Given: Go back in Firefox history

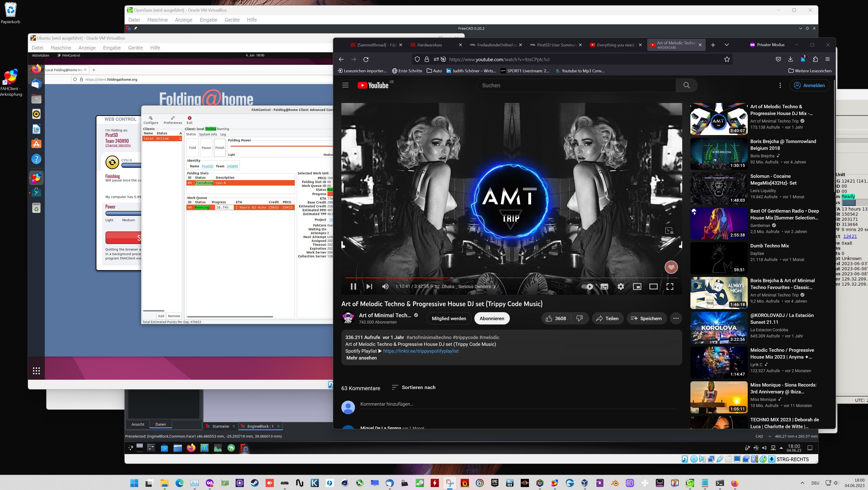Looking at the screenshot, I should [341, 59].
